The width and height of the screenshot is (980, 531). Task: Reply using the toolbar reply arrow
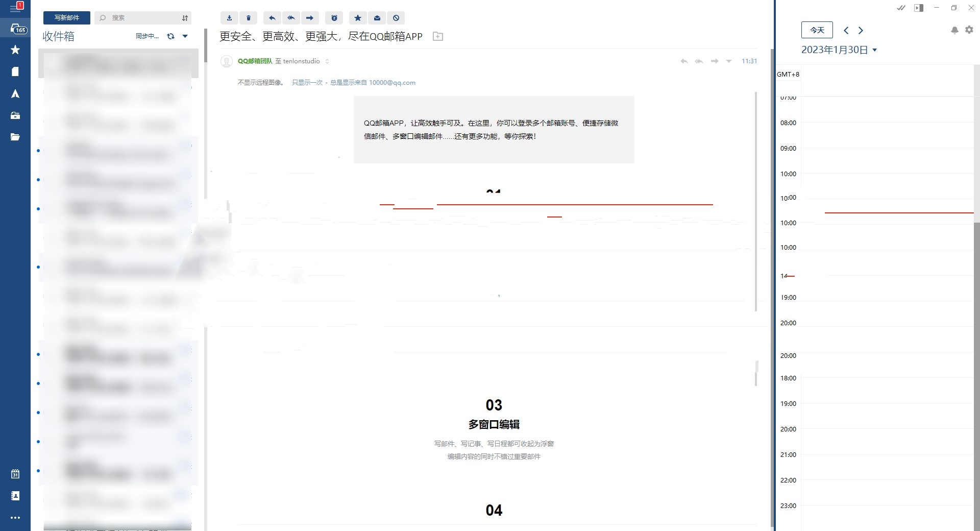pos(272,18)
